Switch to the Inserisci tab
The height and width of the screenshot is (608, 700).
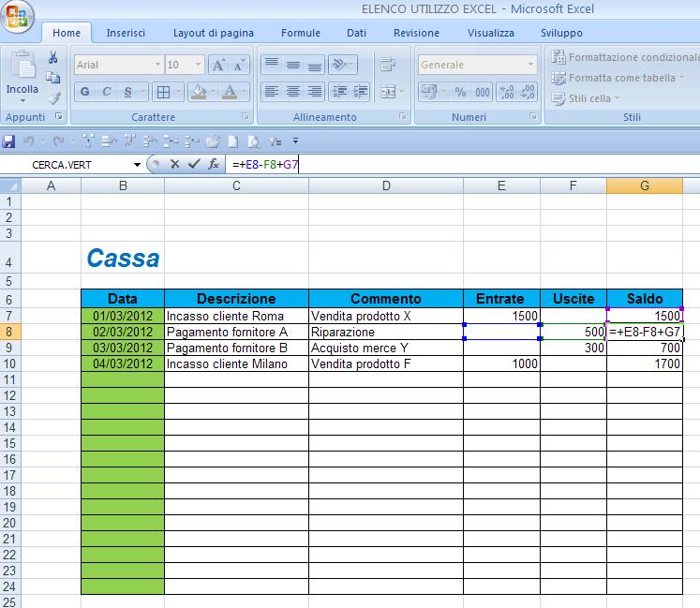coord(126,33)
